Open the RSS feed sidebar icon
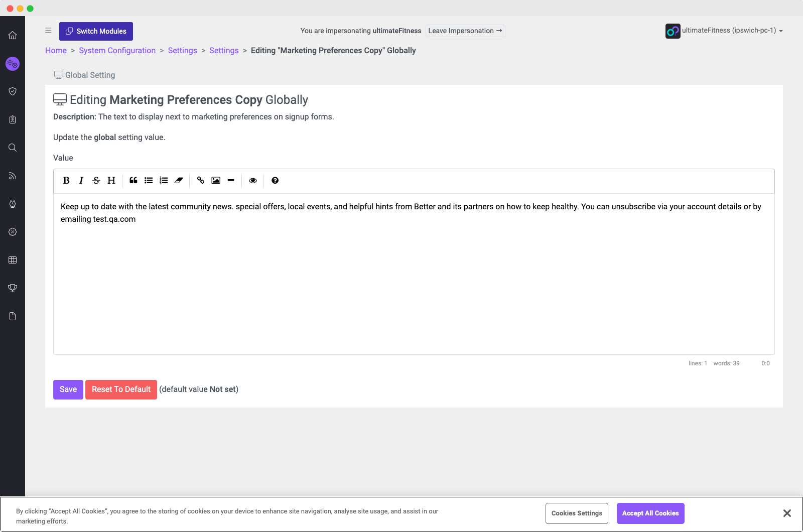The height and width of the screenshot is (532, 803). [x=13, y=176]
